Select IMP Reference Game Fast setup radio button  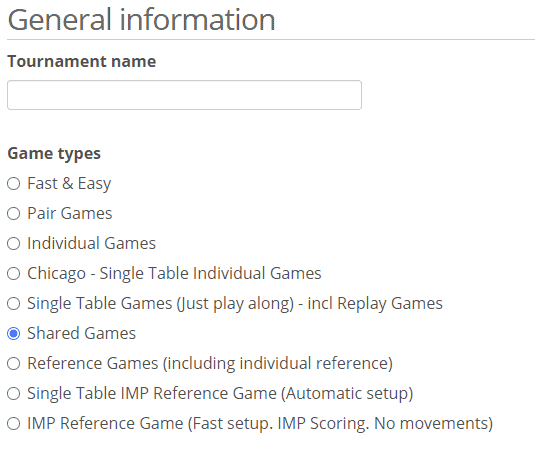click(14, 424)
